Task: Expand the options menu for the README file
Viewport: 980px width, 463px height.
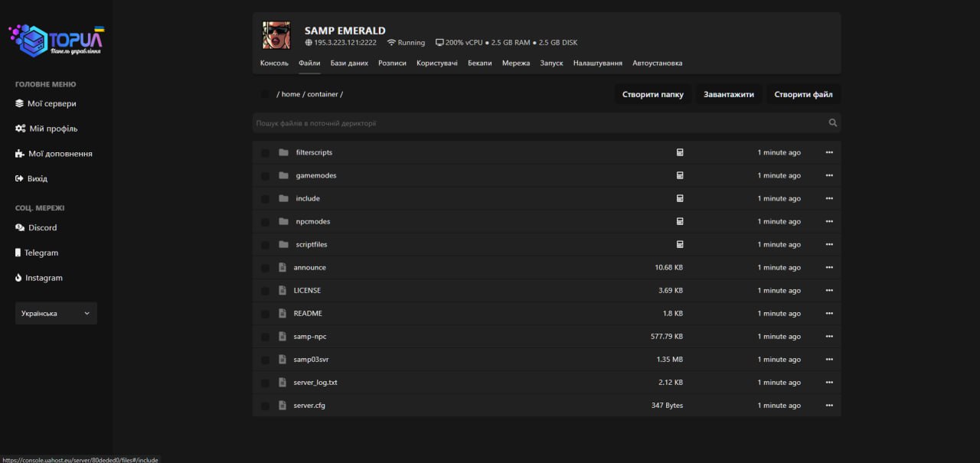Action: (x=828, y=314)
